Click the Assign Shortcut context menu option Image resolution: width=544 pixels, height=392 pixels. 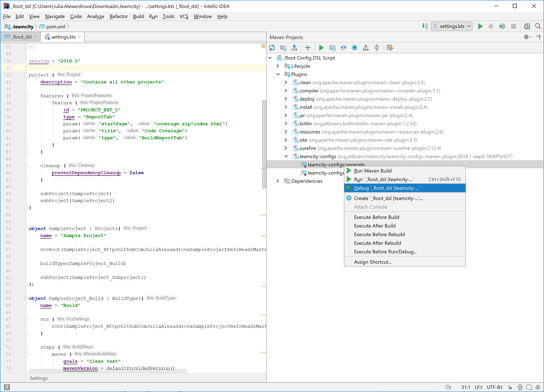pyautogui.click(x=373, y=262)
